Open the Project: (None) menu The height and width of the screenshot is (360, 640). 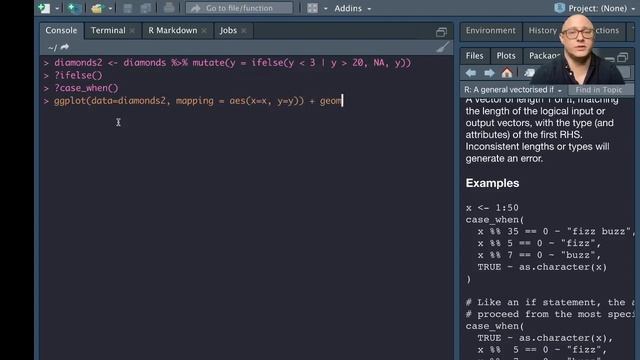pos(602,8)
